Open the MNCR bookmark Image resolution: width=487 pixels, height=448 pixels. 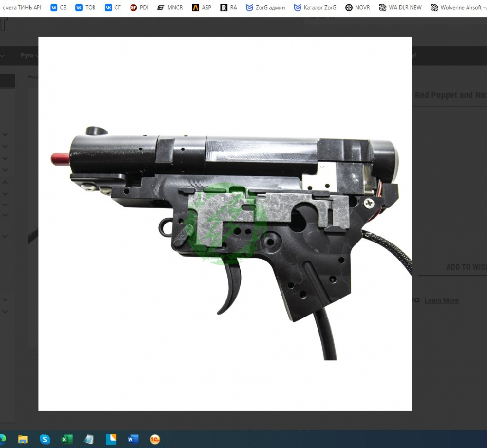point(170,7)
